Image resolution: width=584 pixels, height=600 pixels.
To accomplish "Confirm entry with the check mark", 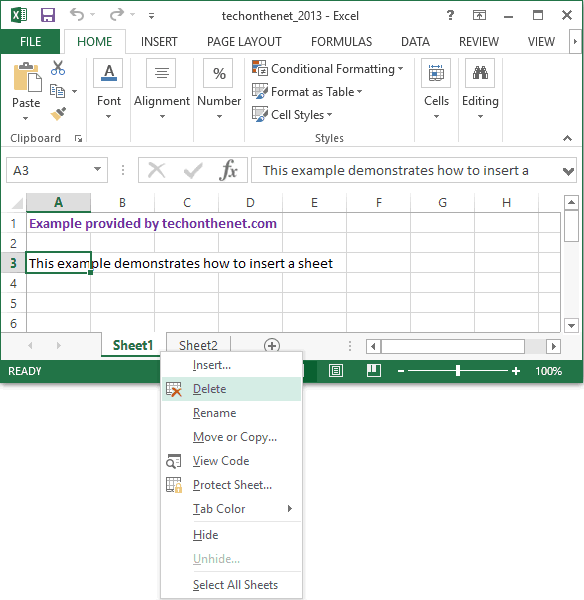I will point(193,171).
